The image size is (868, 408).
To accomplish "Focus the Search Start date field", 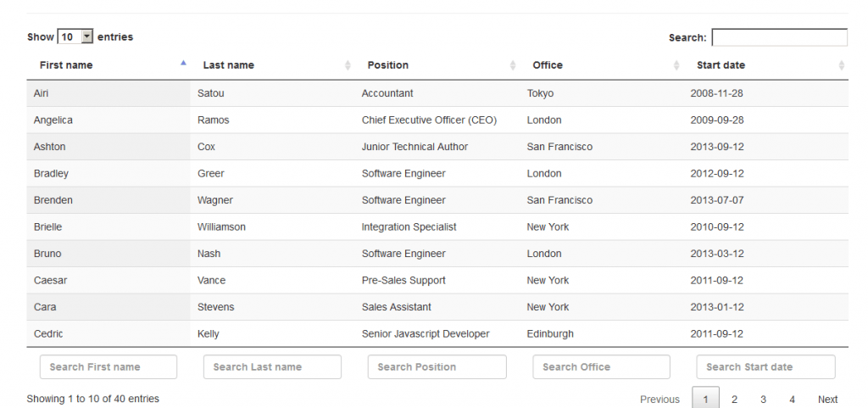I will tap(765, 367).
